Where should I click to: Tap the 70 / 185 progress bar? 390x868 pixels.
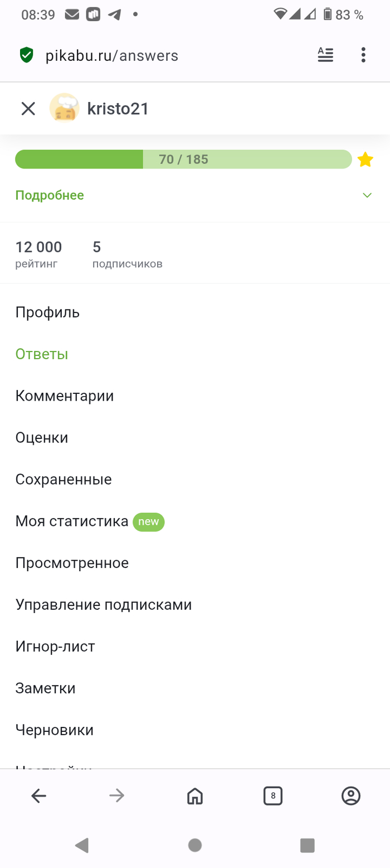pos(183,160)
